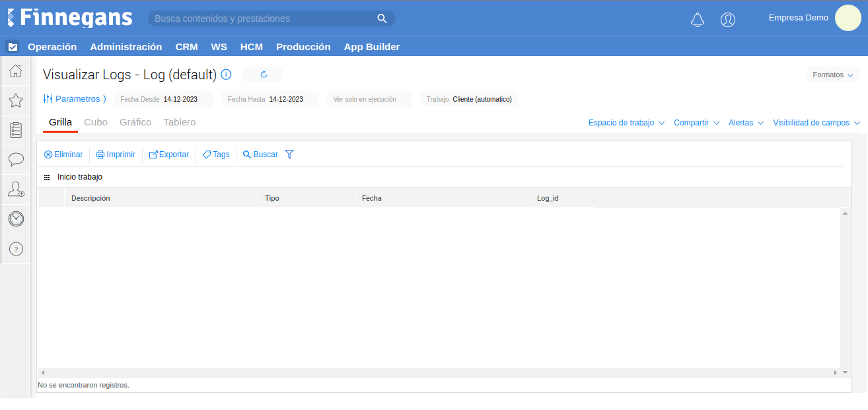Open the notifications bell
The image size is (868, 410).
[x=698, y=20]
